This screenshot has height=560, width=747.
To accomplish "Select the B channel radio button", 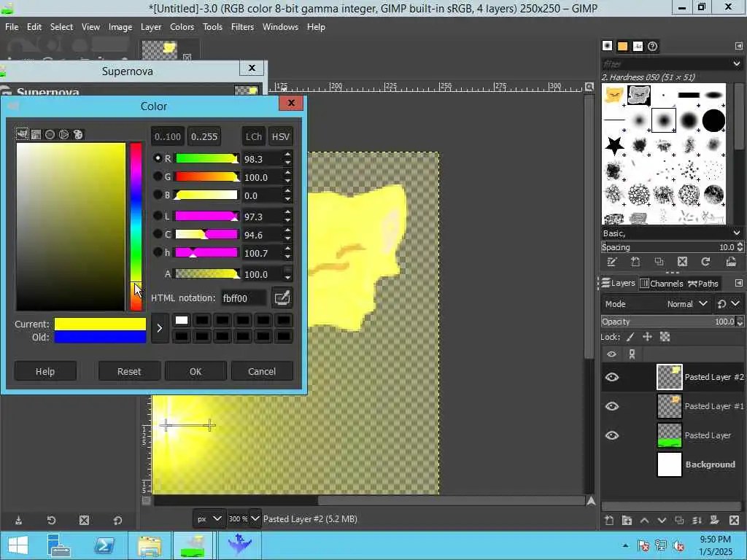I will [x=158, y=195].
